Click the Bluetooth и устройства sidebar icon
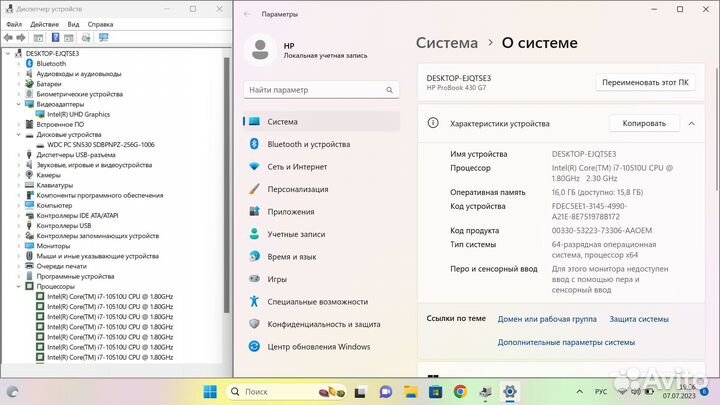This screenshot has width=720, height=405. coord(254,144)
